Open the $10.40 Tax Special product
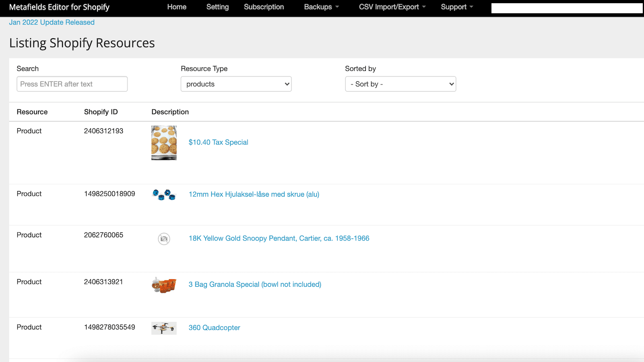The height and width of the screenshot is (362, 644). [x=219, y=142]
